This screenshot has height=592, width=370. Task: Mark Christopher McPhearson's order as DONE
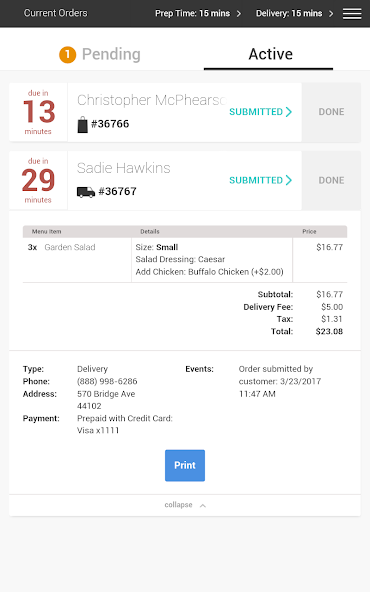331,112
